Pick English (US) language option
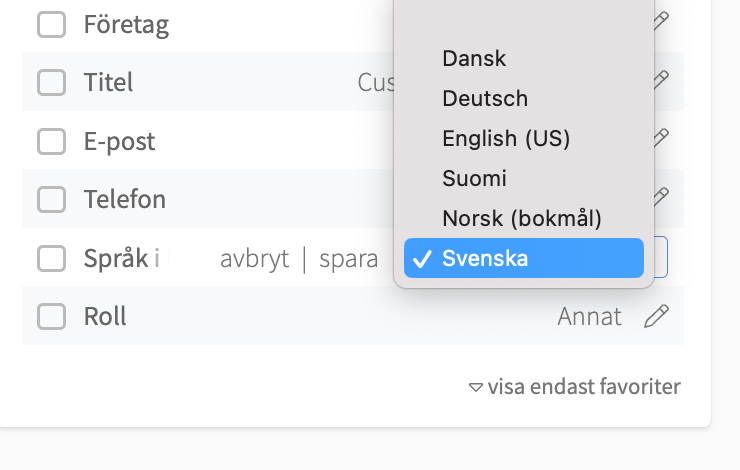This screenshot has height=470, width=740. point(506,139)
